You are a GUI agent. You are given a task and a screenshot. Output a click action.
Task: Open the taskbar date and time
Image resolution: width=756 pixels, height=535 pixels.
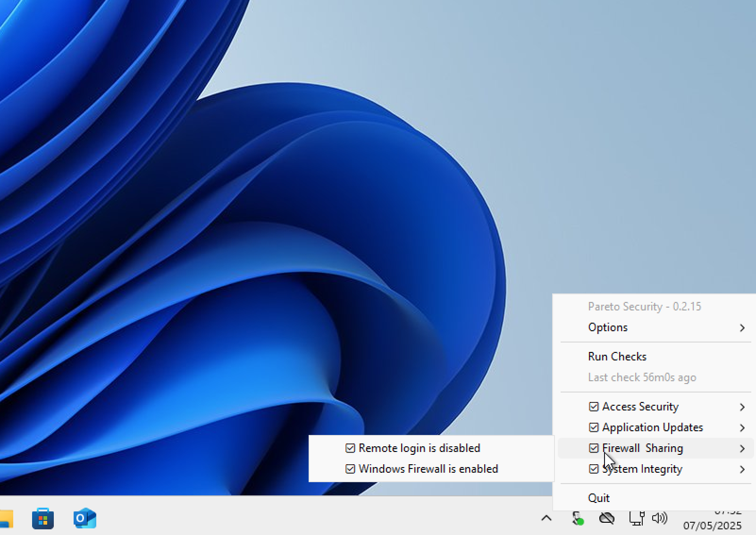[x=712, y=521]
